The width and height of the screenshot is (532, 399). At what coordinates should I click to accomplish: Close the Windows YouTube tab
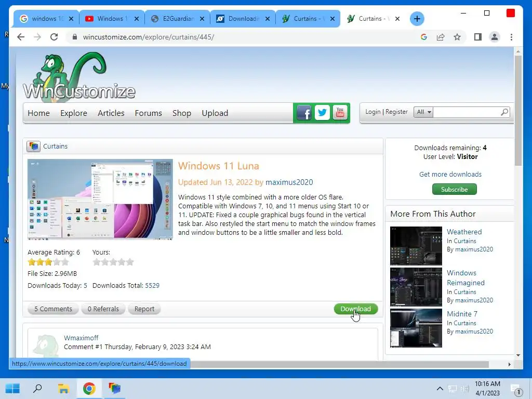pyautogui.click(x=137, y=19)
